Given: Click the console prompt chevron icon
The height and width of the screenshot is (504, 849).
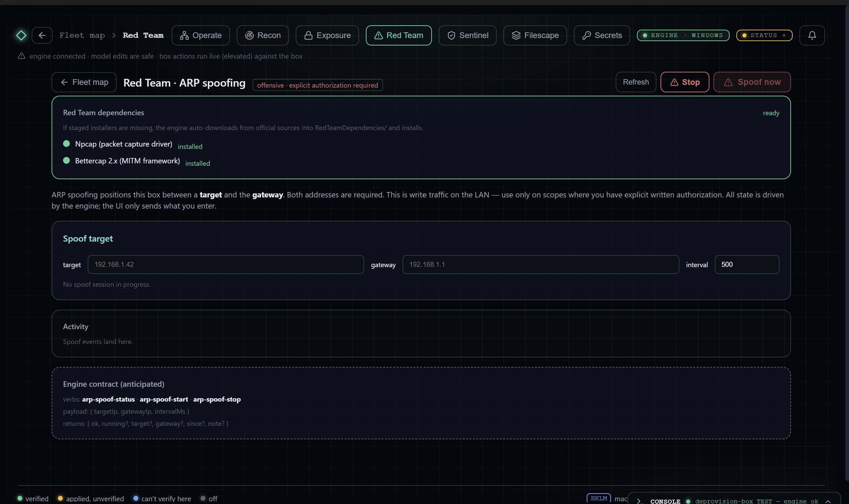Looking at the screenshot, I should point(639,501).
